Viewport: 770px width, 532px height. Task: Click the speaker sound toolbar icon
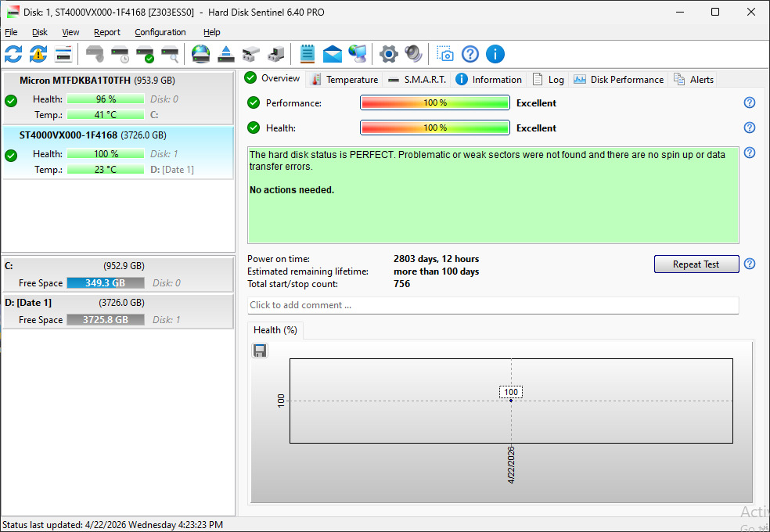pyautogui.click(x=413, y=54)
